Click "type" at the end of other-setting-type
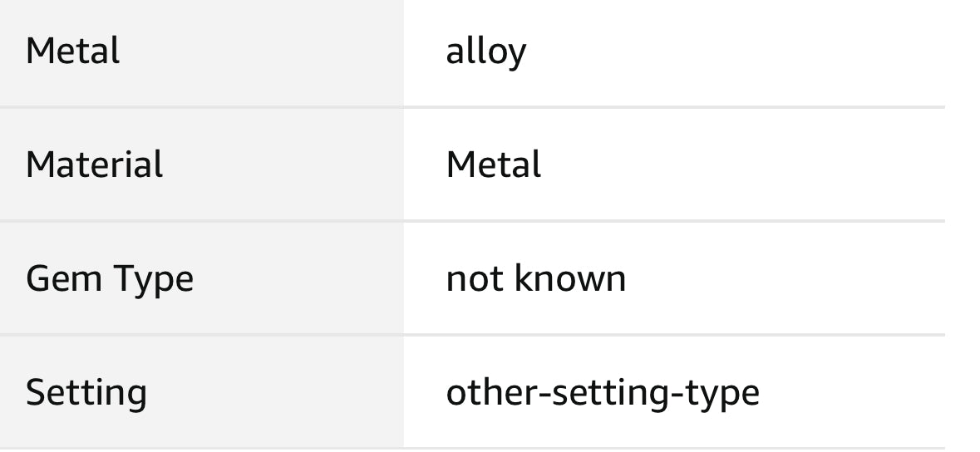This screenshot has width=980, height=452. click(718, 394)
